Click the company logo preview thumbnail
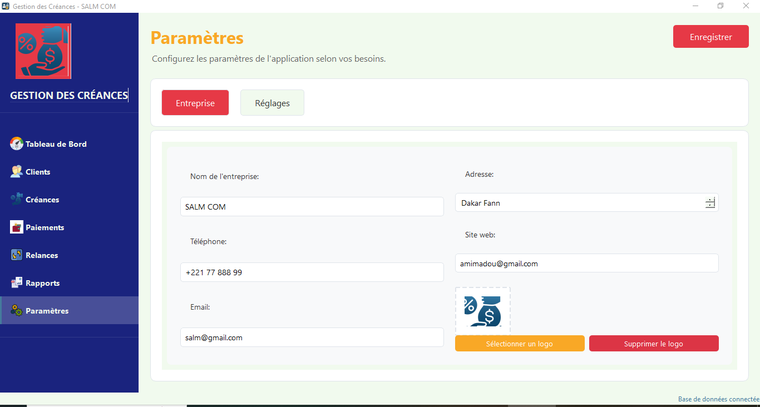Viewport: 760px width, 407px height. tap(483, 310)
